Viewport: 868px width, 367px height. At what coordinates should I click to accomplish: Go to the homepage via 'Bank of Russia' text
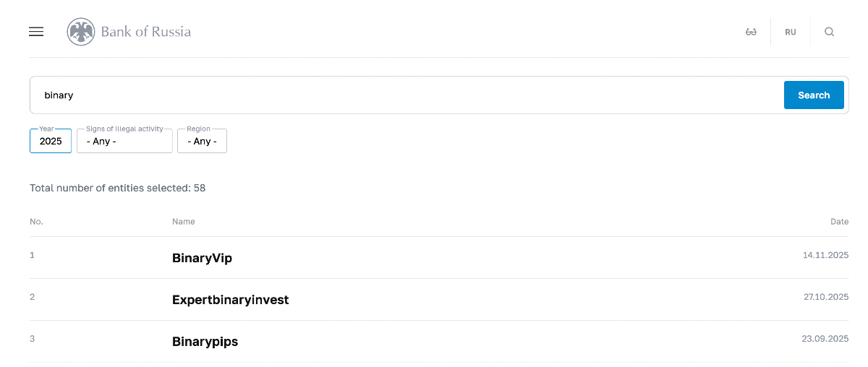[x=145, y=32]
